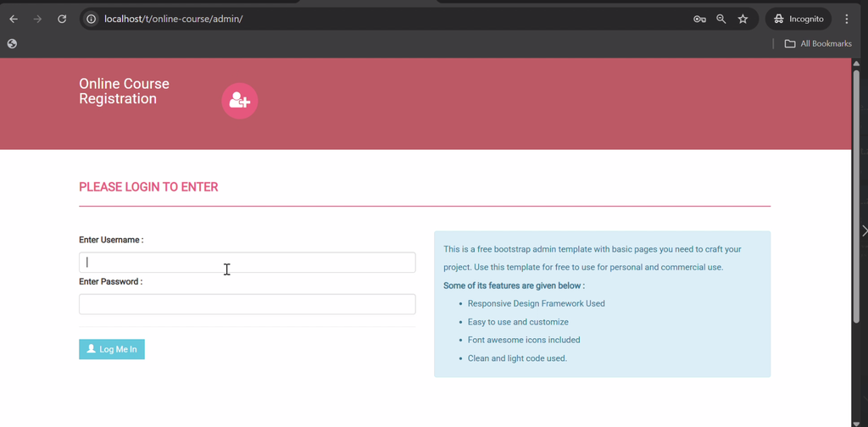Click 'Clean and light code used.' text
Screen dimensions: 868x427
pyautogui.click(x=518, y=358)
